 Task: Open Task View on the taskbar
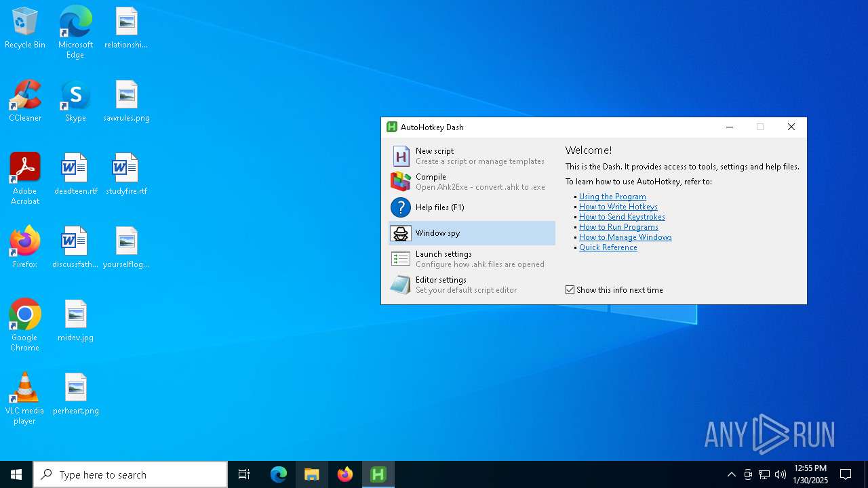point(244,474)
